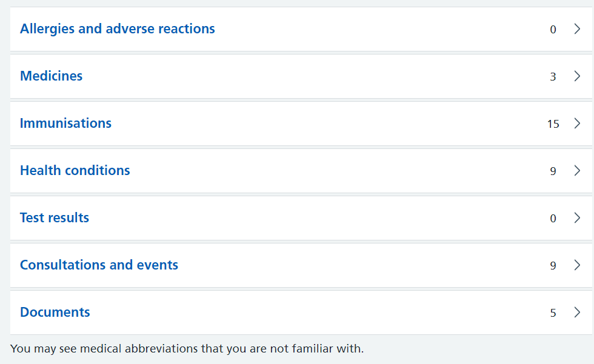Click the chevron arrow next to Health conditions
Image resolution: width=594 pixels, height=364 pixels.
pos(577,171)
